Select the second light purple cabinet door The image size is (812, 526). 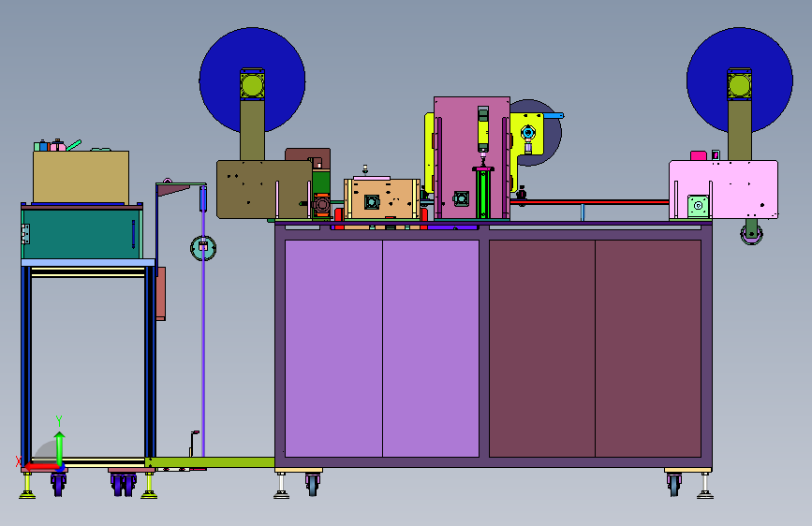tap(431, 348)
